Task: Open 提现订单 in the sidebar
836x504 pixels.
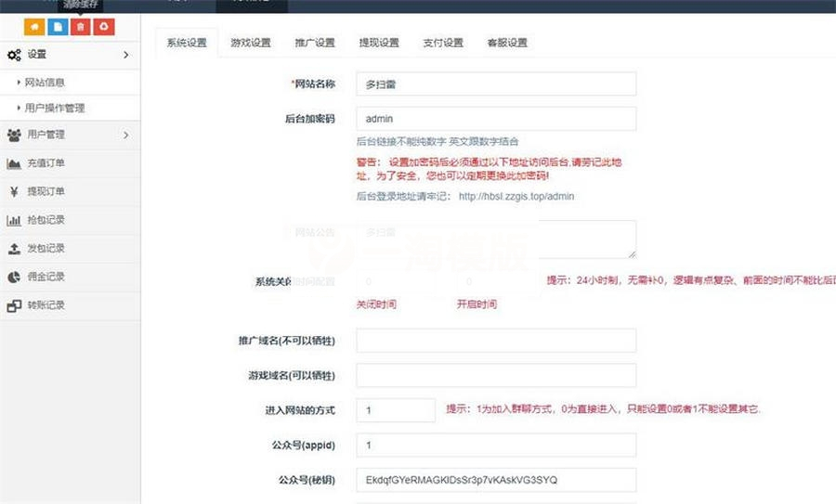Action: click(46, 192)
